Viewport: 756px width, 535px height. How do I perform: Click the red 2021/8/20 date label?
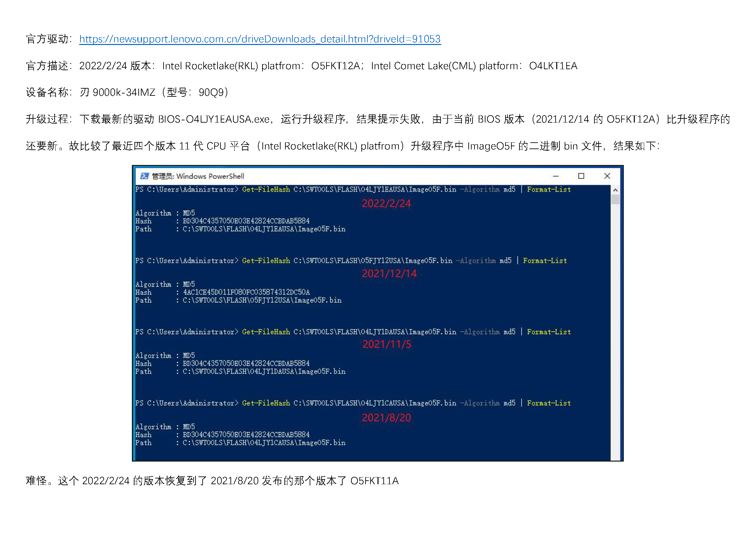(386, 418)
